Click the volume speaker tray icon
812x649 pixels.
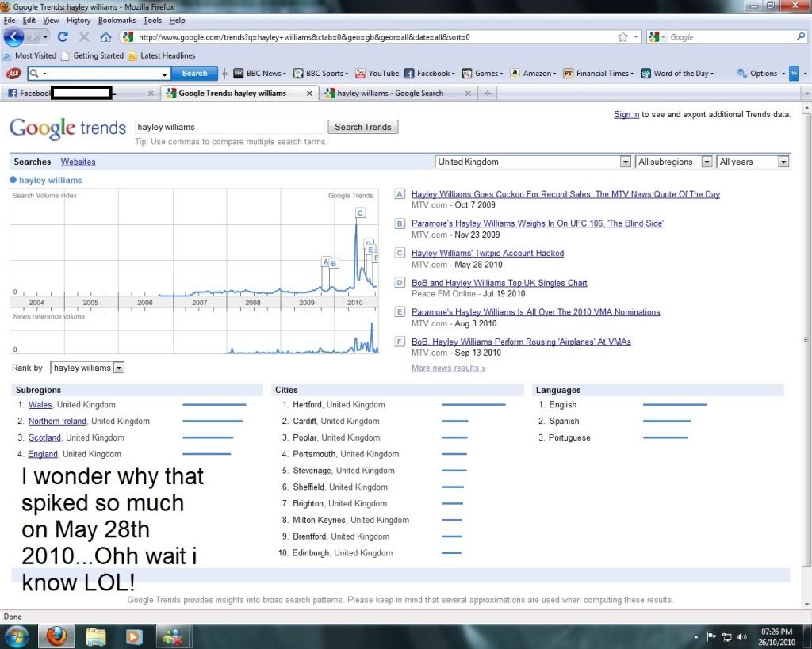pyautogui.click(x=742, y=636)
